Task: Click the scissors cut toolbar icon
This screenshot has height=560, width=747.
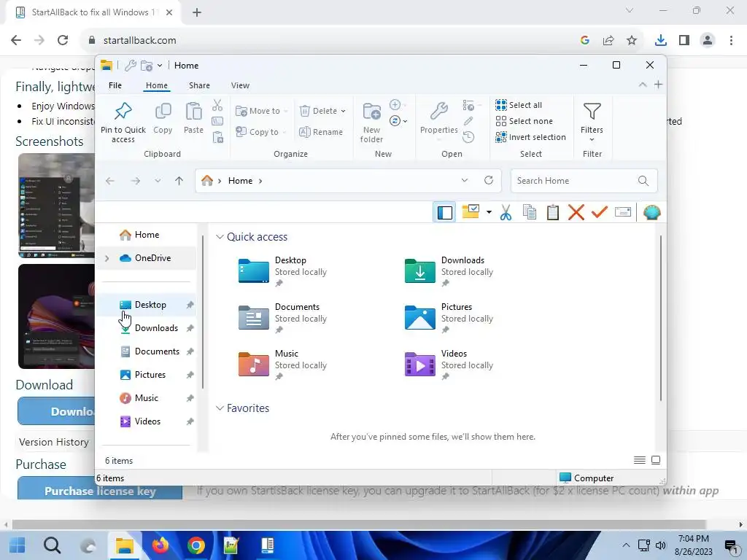Action: (x=506, y=212)
